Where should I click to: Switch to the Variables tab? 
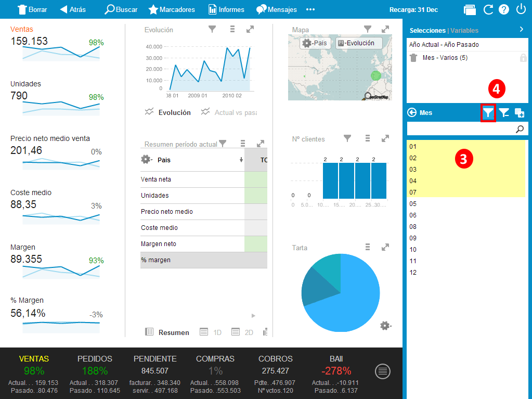click(x=464, y=31)
